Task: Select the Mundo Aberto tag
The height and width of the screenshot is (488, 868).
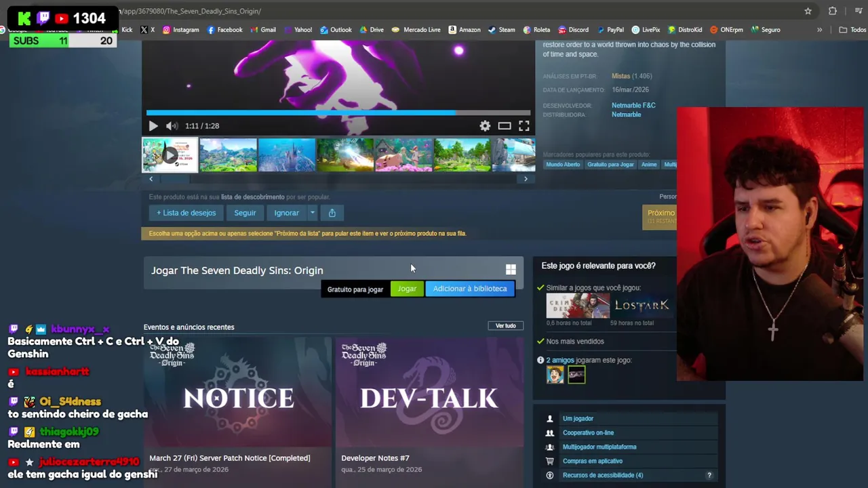Action: pos(563,165)
